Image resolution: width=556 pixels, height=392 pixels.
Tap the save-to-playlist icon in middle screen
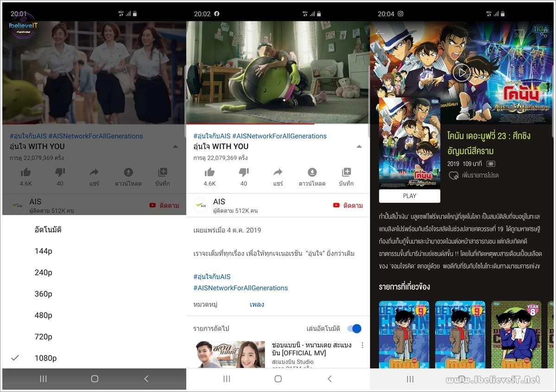pos(346,173)
